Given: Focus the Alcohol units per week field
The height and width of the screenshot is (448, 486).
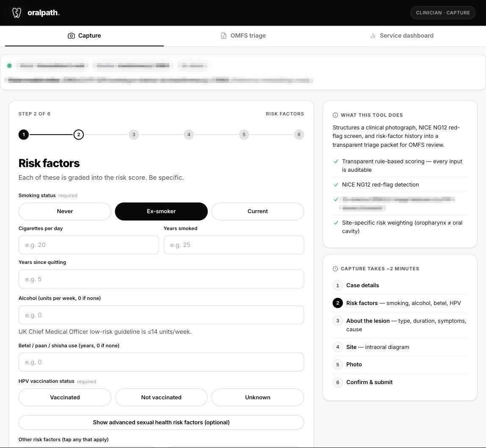Looking at the screenshot, I should click(161, 315).
